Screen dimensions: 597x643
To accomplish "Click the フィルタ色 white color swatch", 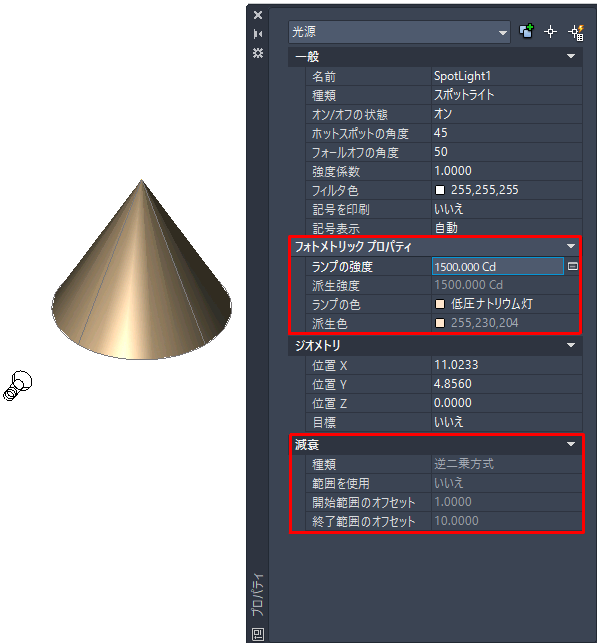I will click(x=440, y=190).
